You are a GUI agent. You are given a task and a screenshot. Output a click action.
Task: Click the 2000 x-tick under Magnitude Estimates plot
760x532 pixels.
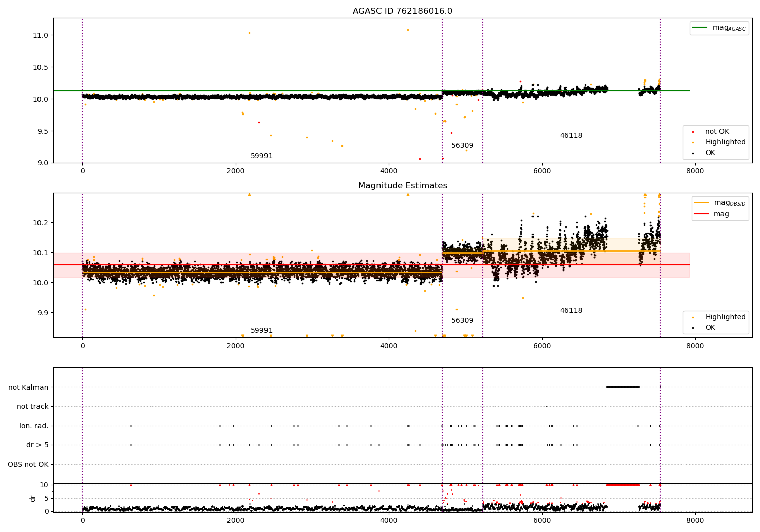tap(236, 346)
